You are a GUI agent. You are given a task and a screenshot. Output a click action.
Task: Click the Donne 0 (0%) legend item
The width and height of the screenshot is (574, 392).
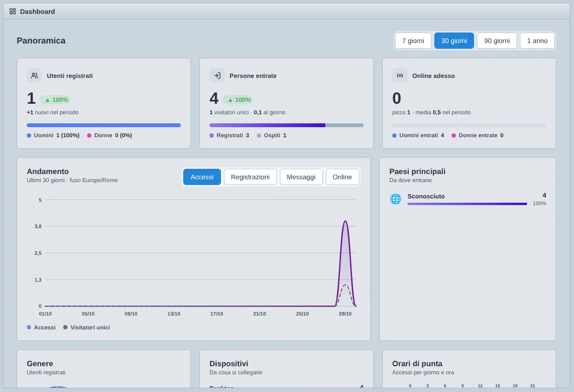point(110,135)
